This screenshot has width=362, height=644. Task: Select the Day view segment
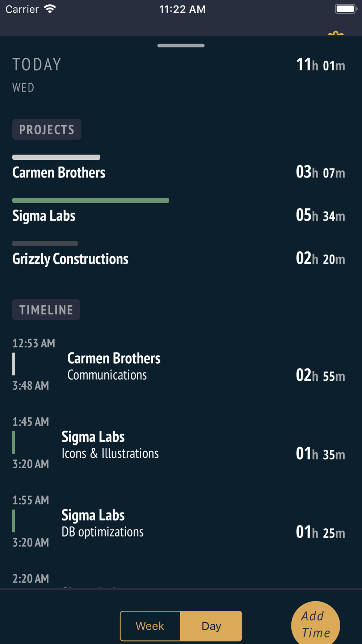point(211,626)
